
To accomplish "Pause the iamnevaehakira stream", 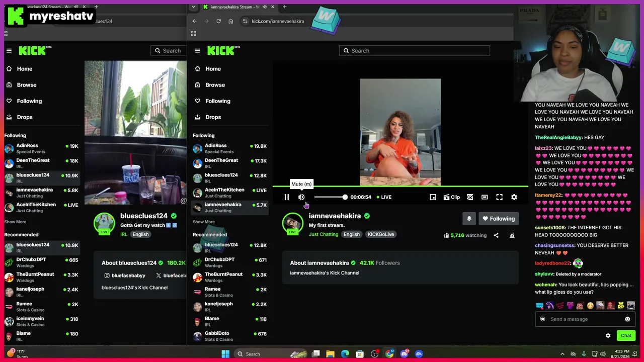I will (x=287, y=197).
